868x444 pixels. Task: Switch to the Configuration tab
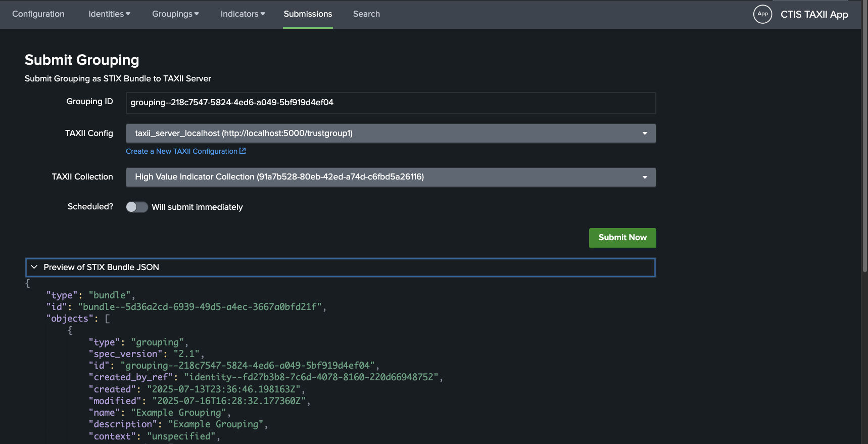click(x=38, y=14)
